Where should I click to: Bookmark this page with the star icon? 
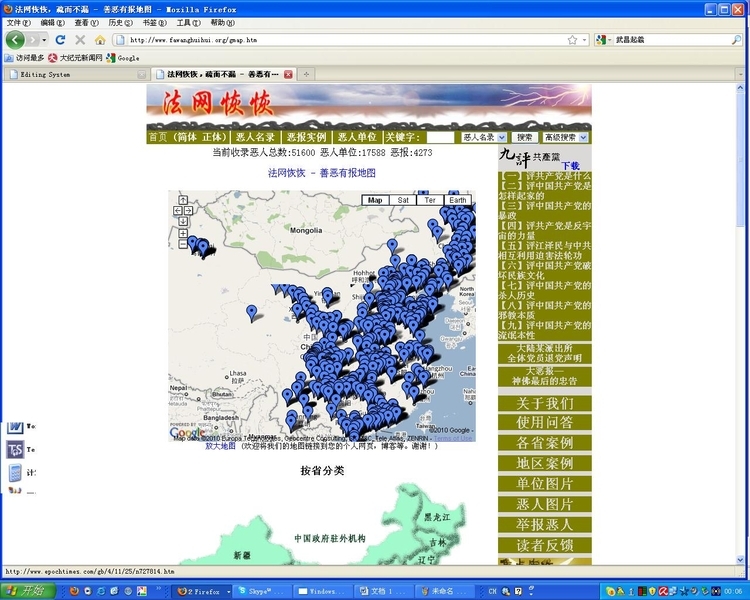pyautogui.click(x=572, y=40)
